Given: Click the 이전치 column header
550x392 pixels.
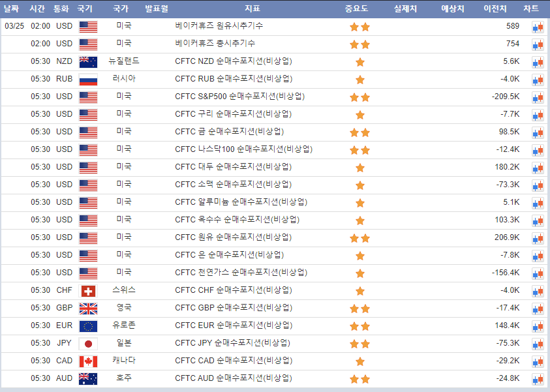Looking at the screenshot, I should click(495, 8).
